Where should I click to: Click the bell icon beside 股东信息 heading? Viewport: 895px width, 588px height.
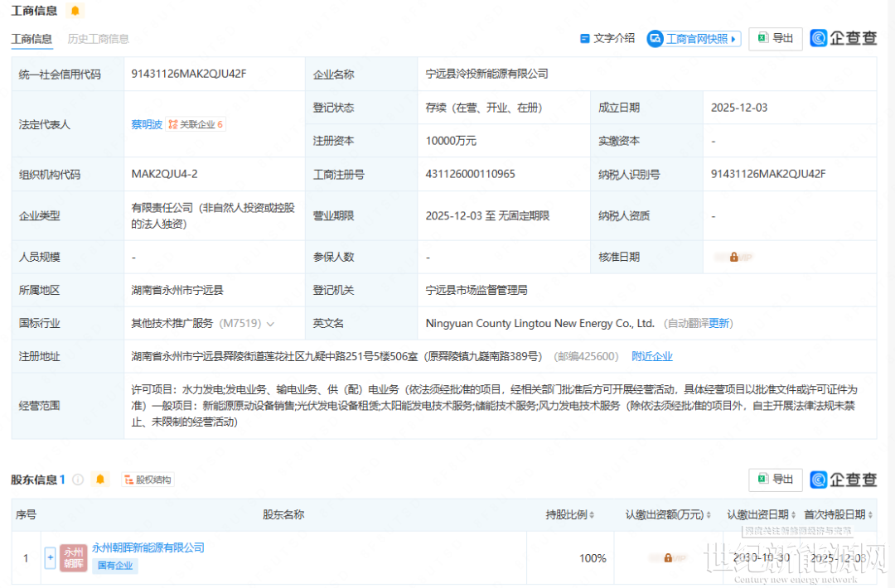click(x=100, y=480)
